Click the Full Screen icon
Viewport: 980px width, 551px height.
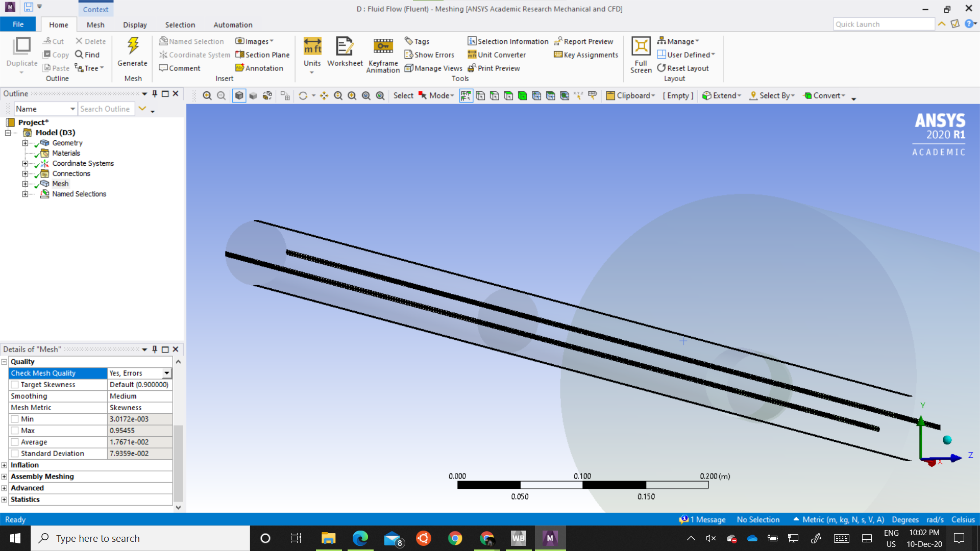coord(641,55)
